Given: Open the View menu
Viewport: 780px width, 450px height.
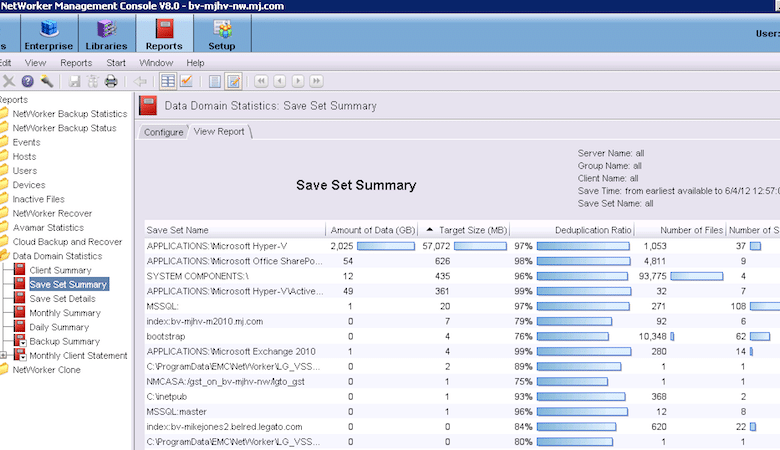Looking at the screenshot, I should pos(35,63).
